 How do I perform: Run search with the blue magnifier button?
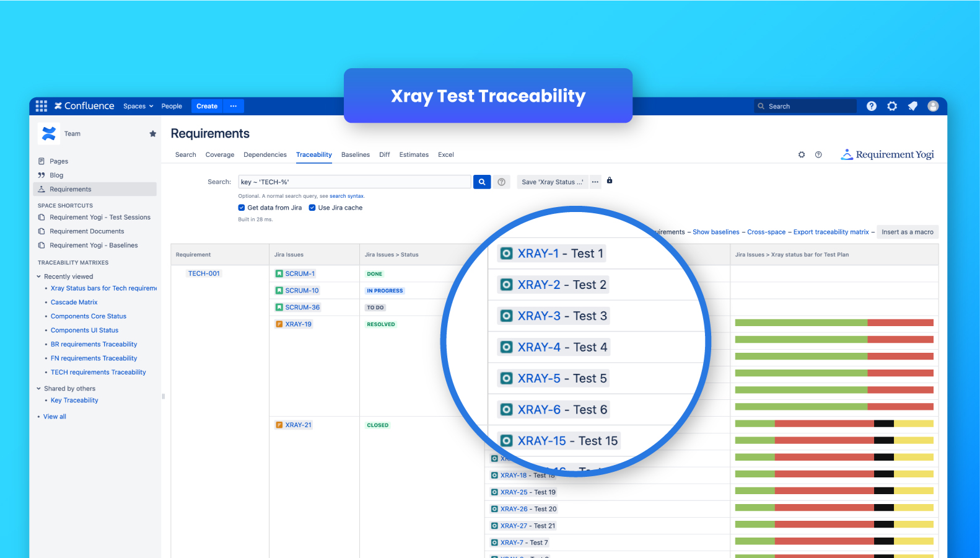[x=482, y=182]
